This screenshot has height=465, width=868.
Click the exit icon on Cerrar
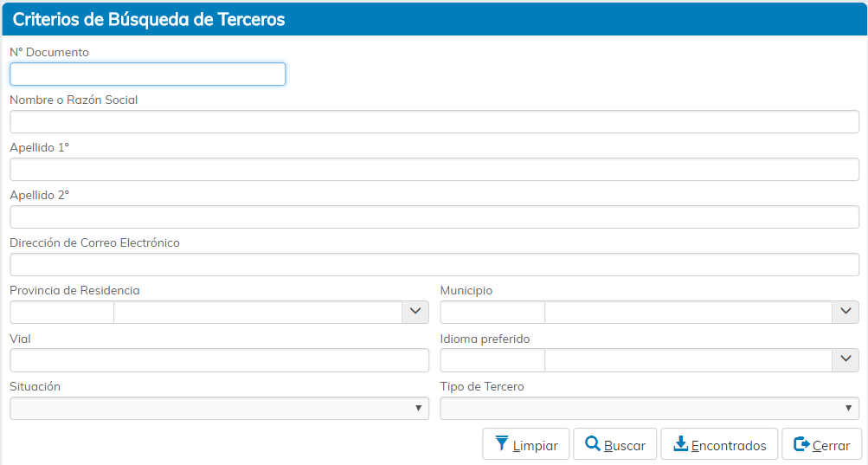pos(801,444)
